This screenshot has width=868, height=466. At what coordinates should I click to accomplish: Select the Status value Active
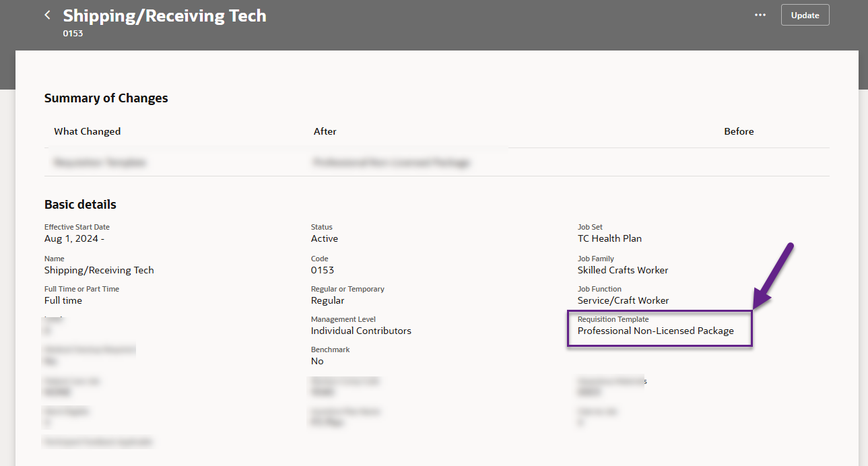click(325, 238)
